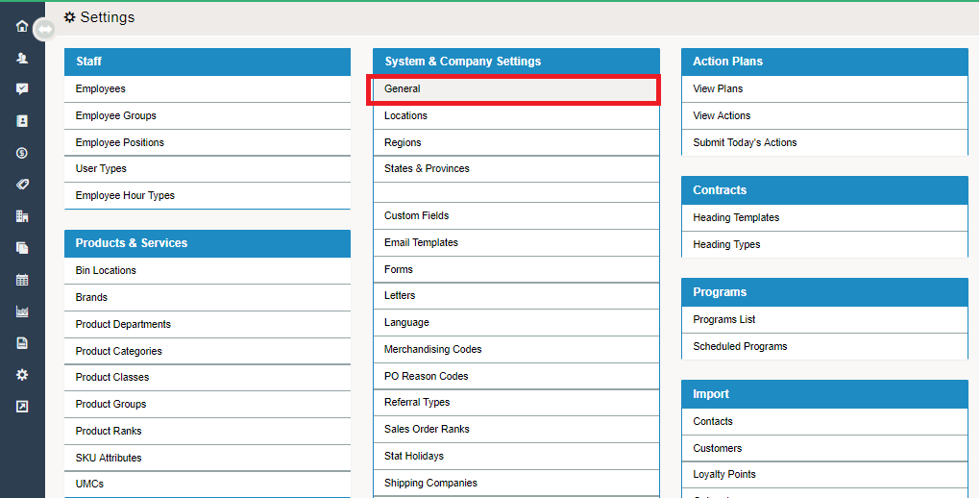The height and width of the screenshot is (498, 980).
Task: Click the single document sidebar icon
Action: pos(22,343)
